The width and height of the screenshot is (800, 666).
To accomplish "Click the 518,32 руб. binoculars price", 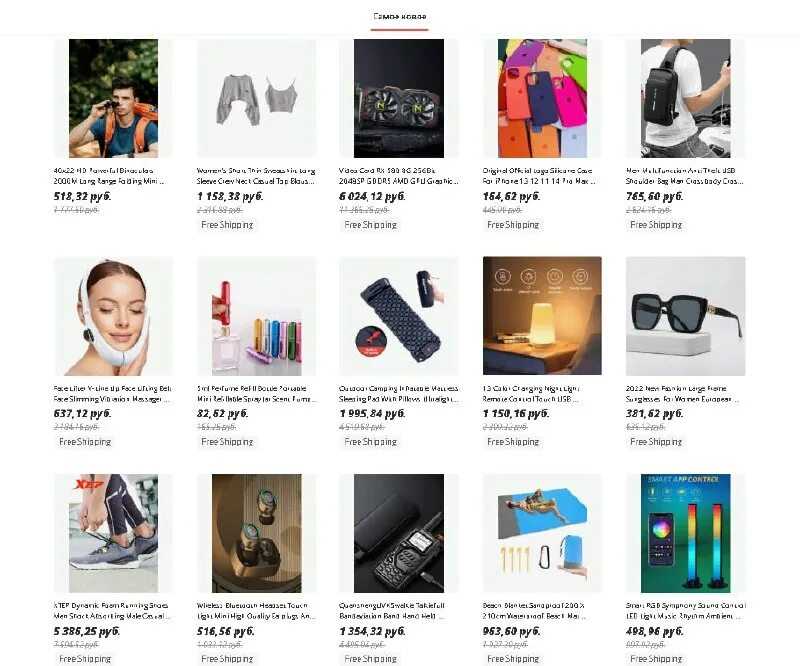I will [x=82, y=196].
